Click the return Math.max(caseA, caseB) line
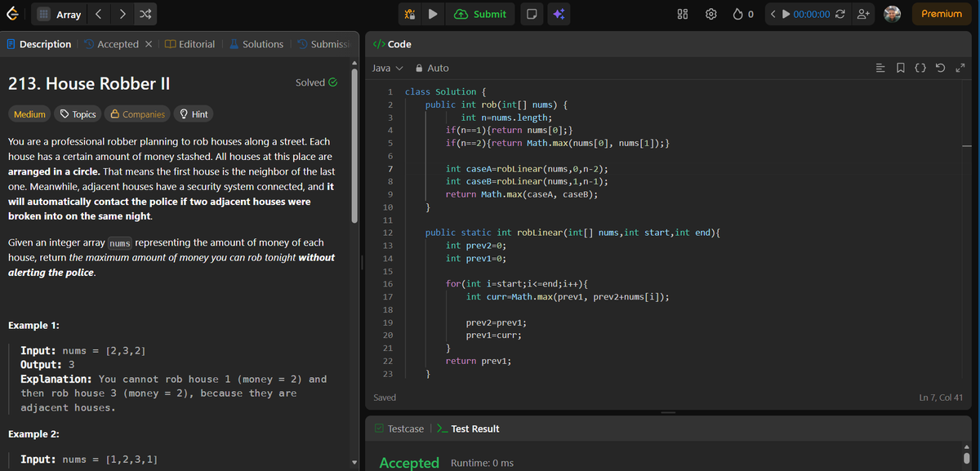The image size is (980, 471). pyautogui.click(x=521, y=194)
